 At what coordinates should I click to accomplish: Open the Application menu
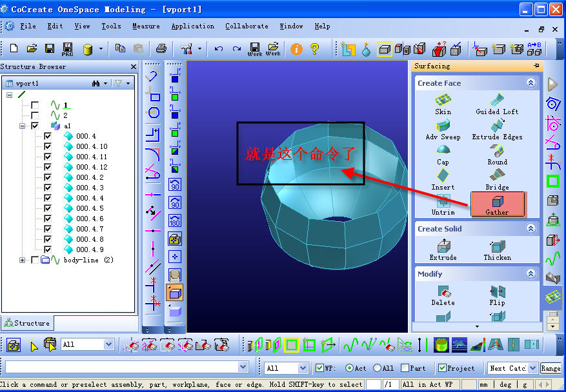[x=193, y=26]
